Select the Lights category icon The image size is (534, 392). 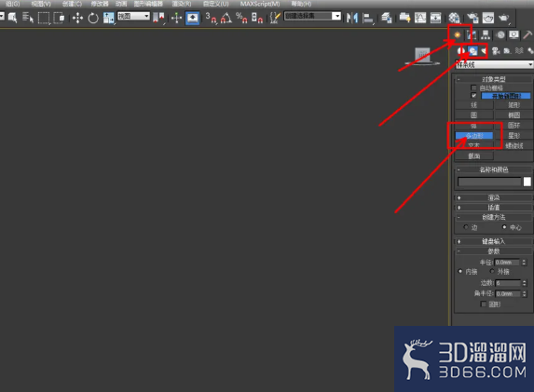click(x=485, y=51)
